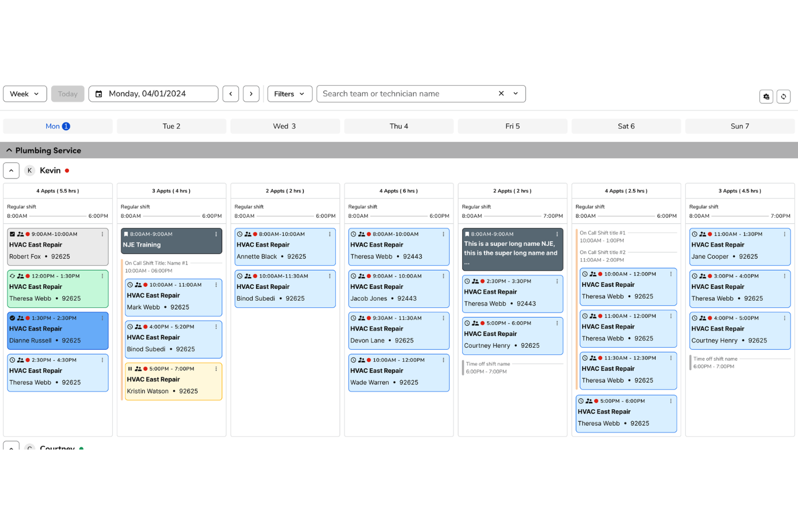Screen dimensions: 798x532
Task: Click the pause icon on Kristin Watson's appointment
Action: coord(130,369)
